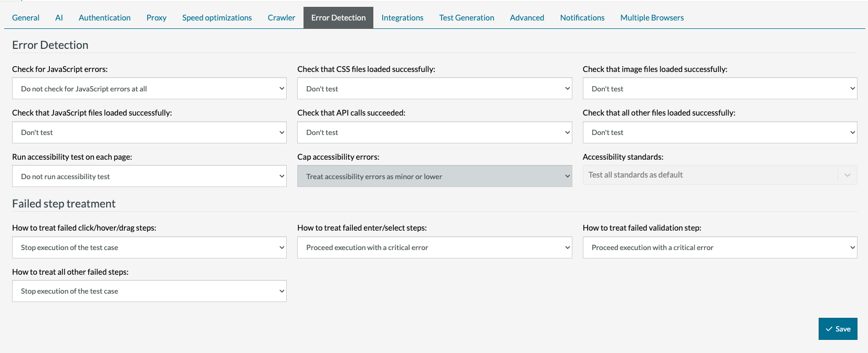Open the image files loaded dropdown
This screenshot has width=868, height=353.
pos(719,89)
